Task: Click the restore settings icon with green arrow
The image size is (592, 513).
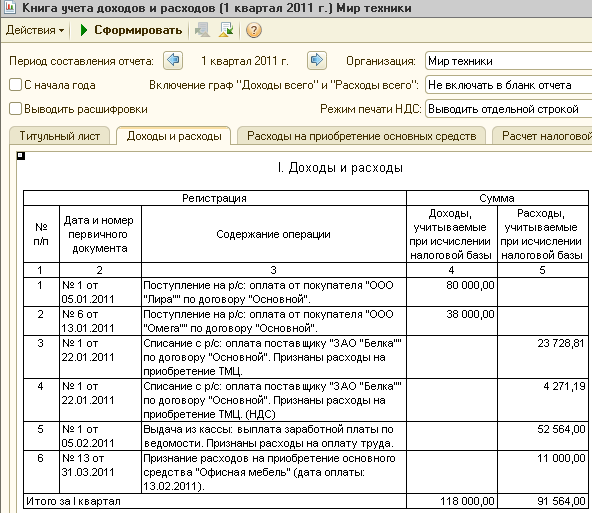Action: coord(226,30)
